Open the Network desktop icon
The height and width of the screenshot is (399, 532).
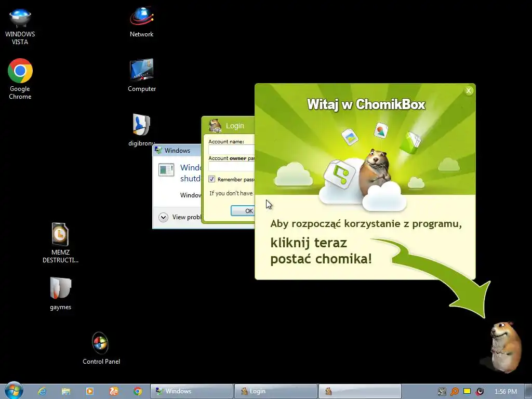tap(141, 22)
